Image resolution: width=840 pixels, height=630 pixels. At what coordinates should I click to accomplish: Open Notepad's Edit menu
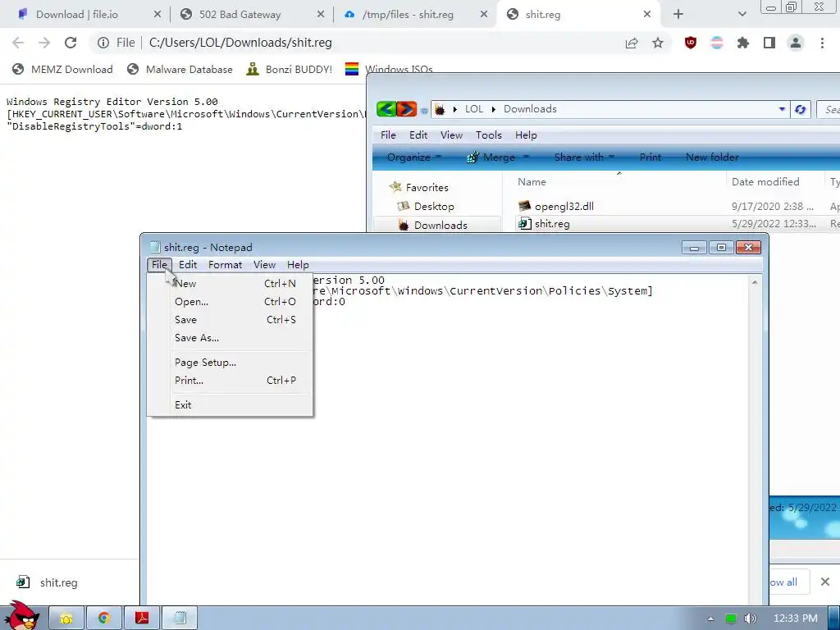point(188,265)
